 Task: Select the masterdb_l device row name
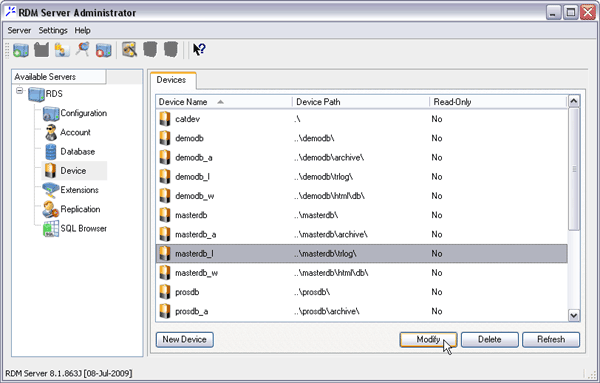click(194, 254)
